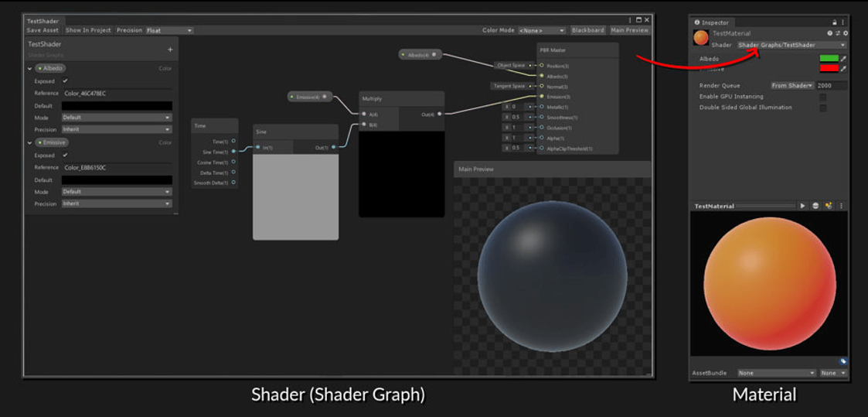Open the Precision Float dropdown in toolbar
868x417 pixels.
(169, 30)
